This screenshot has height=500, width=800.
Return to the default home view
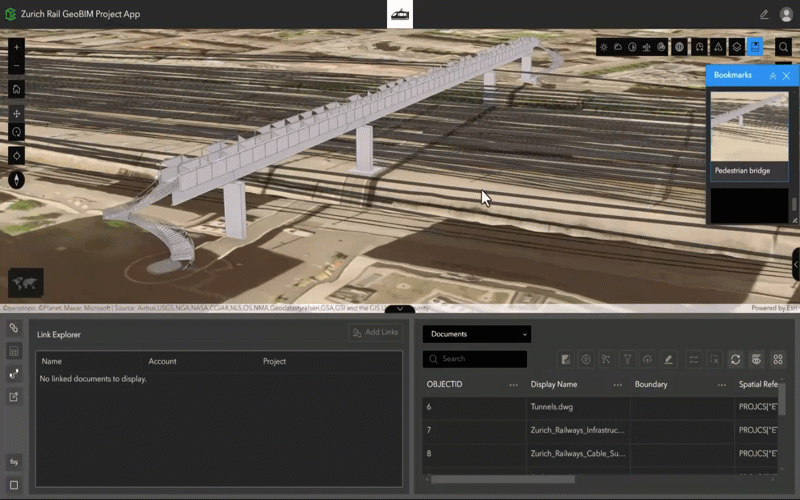[16, 89]
